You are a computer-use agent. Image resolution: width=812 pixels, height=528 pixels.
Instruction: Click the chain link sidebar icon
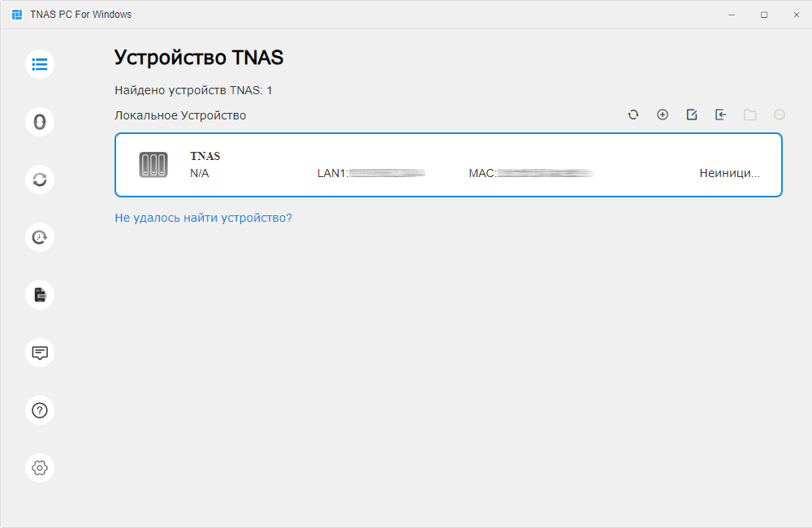pyautogui.click(x=40, y=122)
